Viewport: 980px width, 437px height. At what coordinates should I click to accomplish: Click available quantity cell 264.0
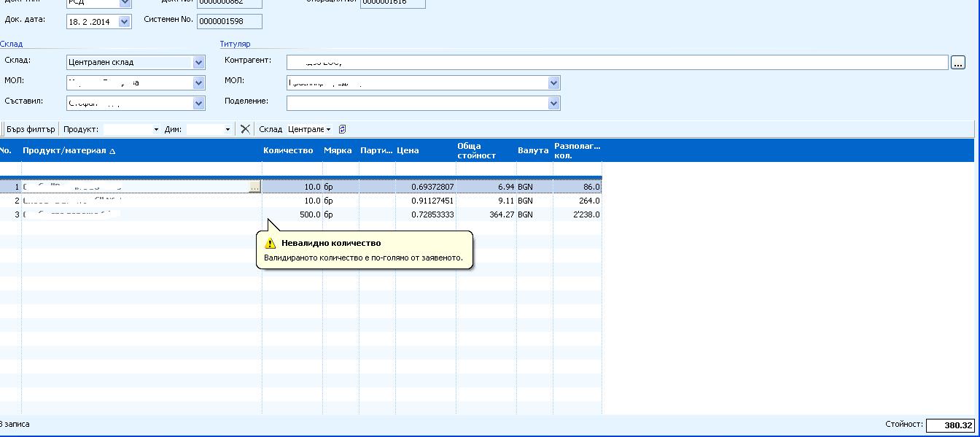tap(577, 201)
